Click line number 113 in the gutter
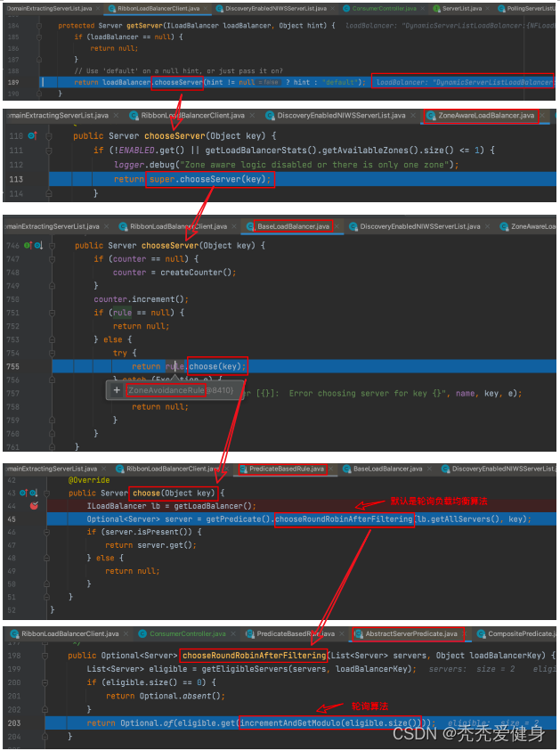 16,179
